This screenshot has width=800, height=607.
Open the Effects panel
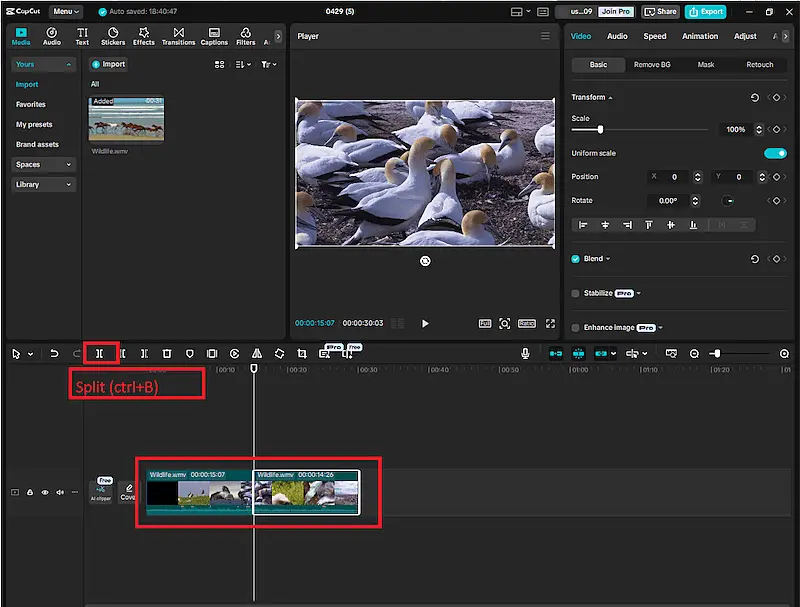click(143, 36)
